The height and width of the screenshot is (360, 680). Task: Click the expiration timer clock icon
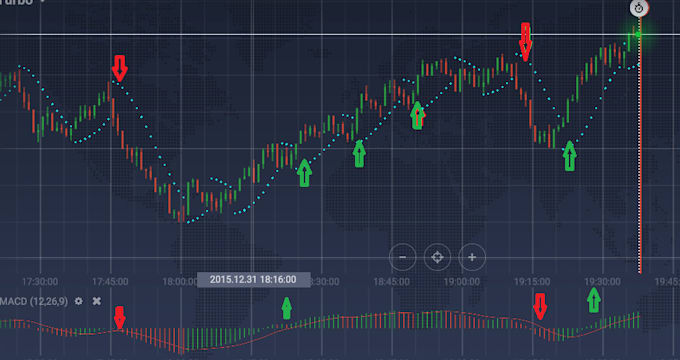tap(639, 8)
